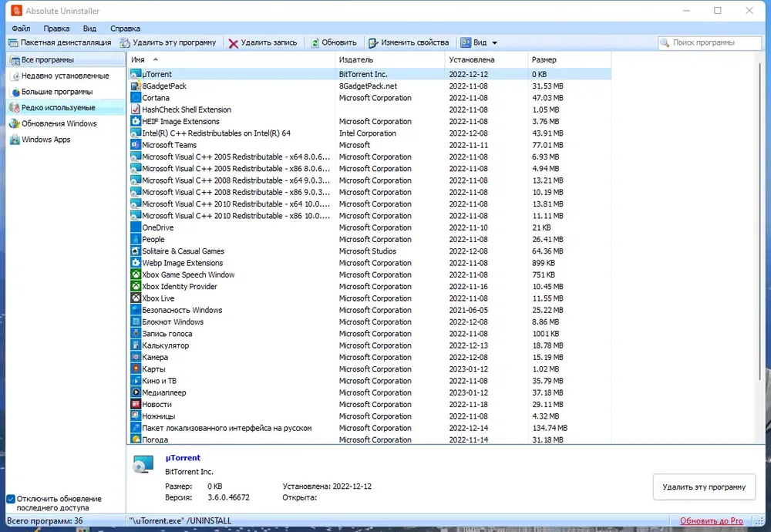The height and width of the screenshot is (532, 771).
Task: Sort by the Имя column header arrow
Action: (x=156, y=59)
